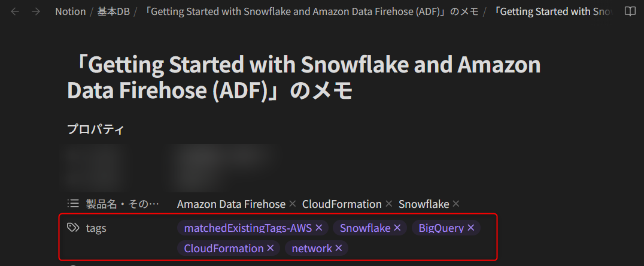Open the reading-mode book icon
644x266 pixels.
click(630, 11)
